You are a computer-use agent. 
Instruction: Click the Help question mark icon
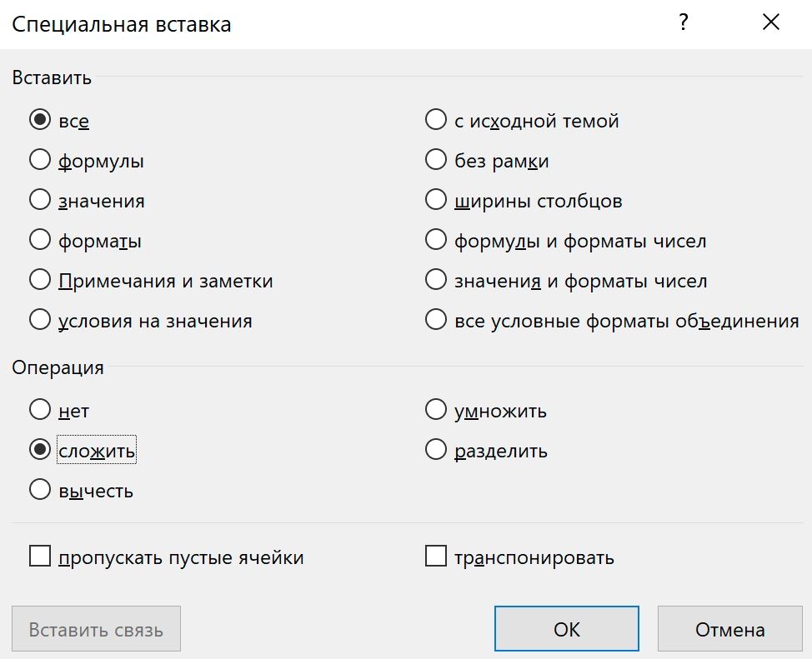click(684, 23)
